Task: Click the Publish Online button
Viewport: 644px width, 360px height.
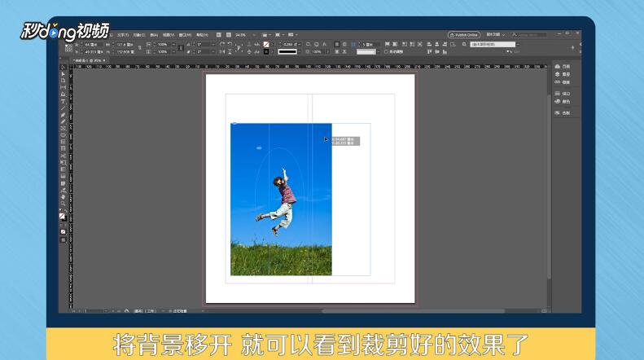Action: pyautogui.click(x=464, y=35)
